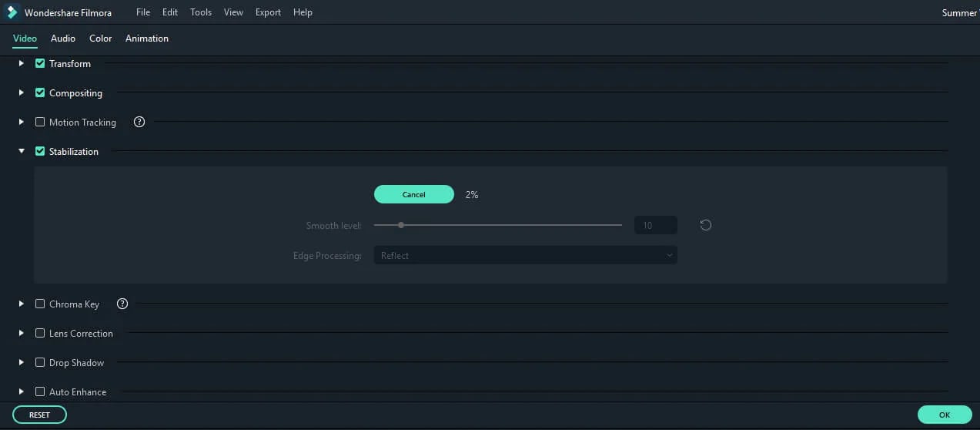
Task: Open the Export menu
Action: 268,12
